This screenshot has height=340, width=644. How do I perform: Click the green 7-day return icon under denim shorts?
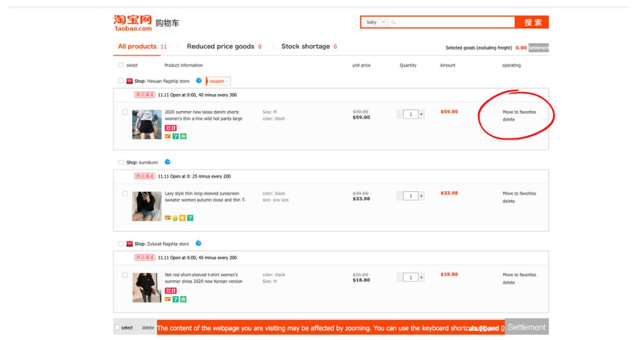pyautogui.click(x=175, y=137)
